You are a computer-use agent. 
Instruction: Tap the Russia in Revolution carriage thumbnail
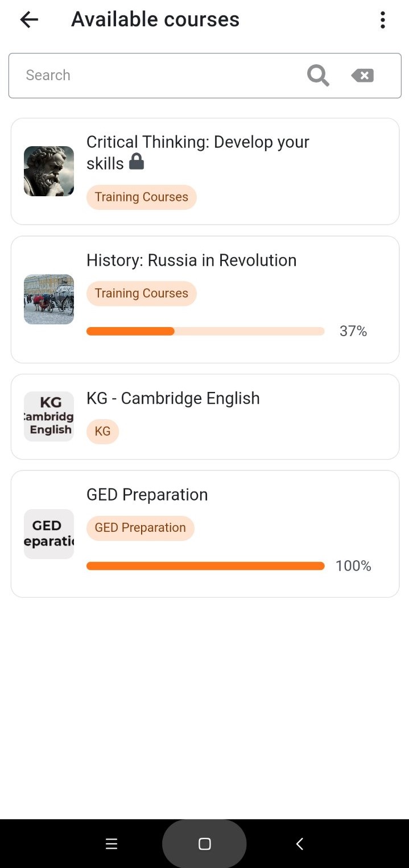tap(49, 299)
